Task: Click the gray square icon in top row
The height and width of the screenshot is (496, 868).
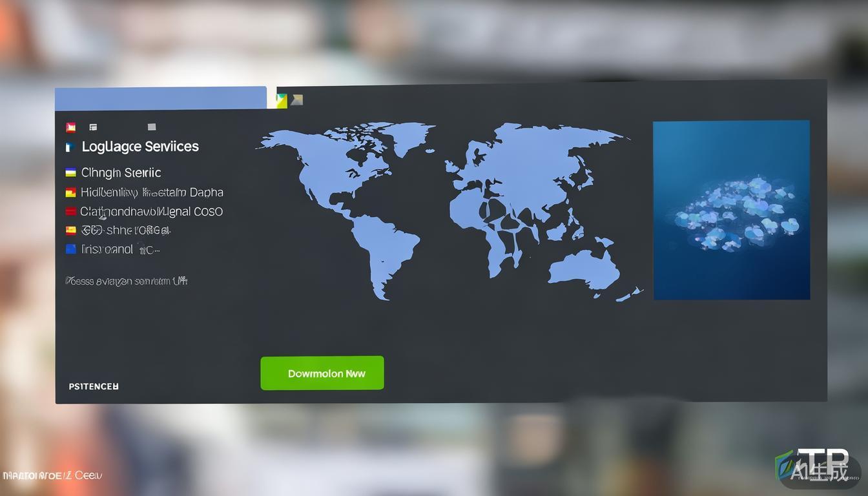Action: tap(152, 127)
